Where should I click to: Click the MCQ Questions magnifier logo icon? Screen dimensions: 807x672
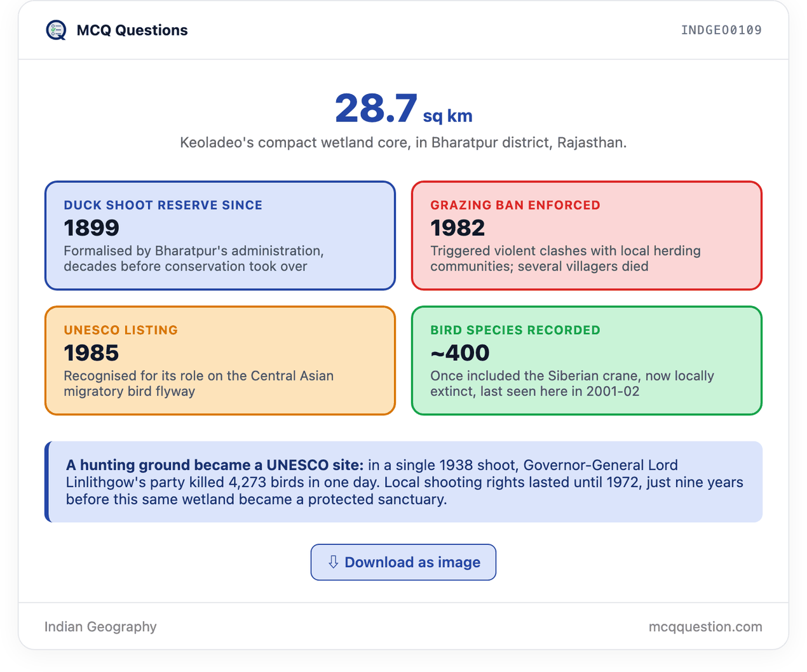click(x=56, y=30)
